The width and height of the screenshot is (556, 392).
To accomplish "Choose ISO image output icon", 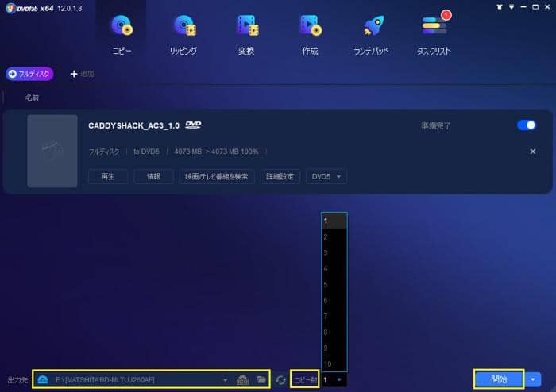I will click(242, 380).
